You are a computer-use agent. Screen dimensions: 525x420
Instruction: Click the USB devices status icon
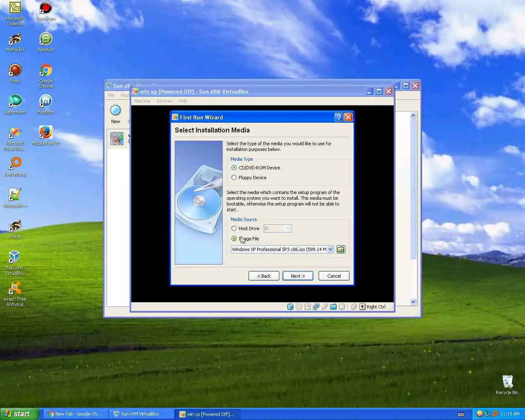coord(325,307)
